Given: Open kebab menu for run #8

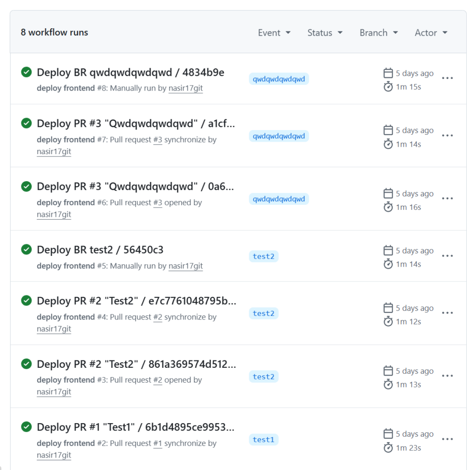Looking at the screenshot, I should [x=447, y=78].
